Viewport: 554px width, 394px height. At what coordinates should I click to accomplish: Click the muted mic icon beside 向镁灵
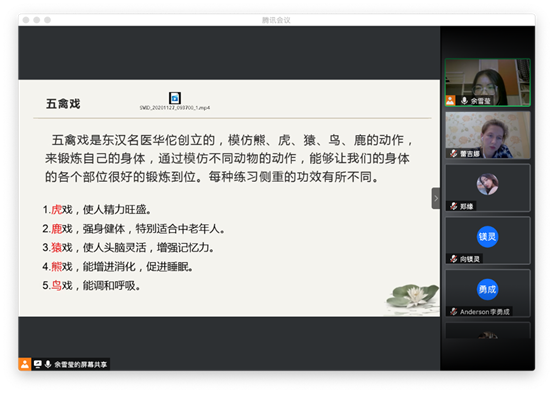(x=454, y=259)
